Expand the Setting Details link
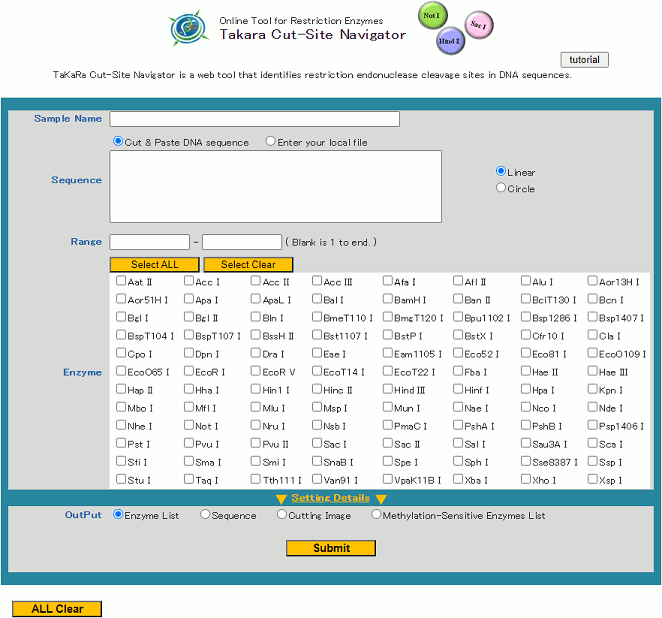Image resolution: width=662 pixels, height=618 pixels. (x=331, y=498)
